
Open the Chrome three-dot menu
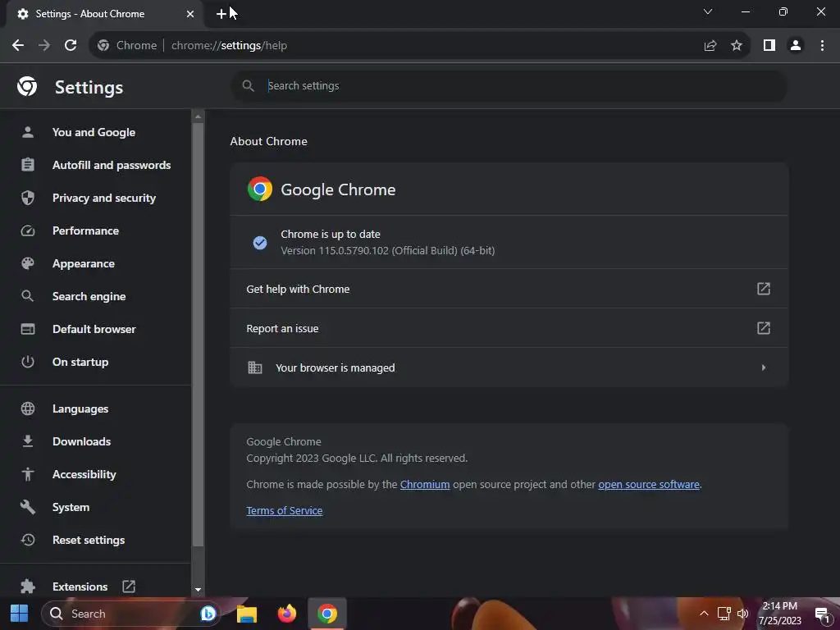822,46
